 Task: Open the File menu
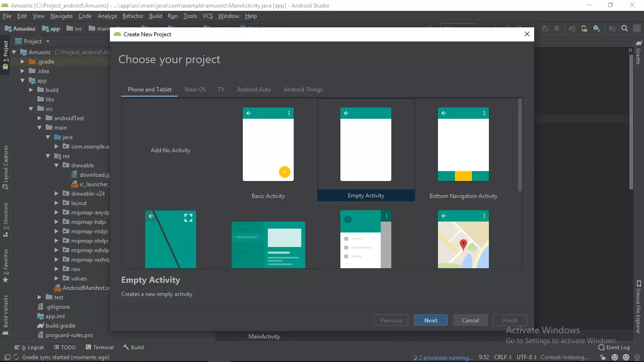(x=7, y=16)
